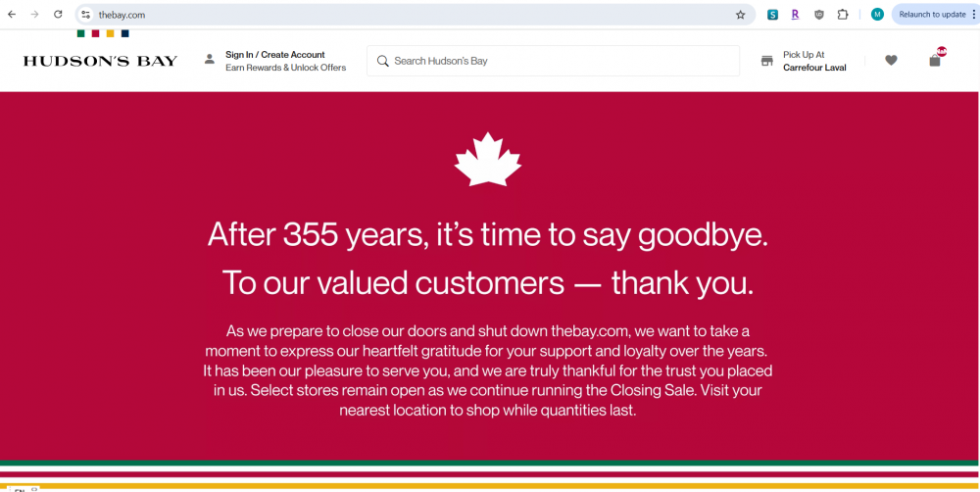Go back to the previous page
The height and width of the screenshot is (492, 980).
[x=12, y=15]
